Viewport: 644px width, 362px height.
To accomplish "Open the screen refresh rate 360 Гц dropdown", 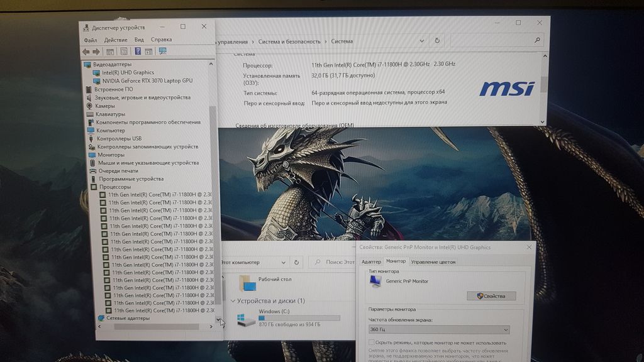I will [438, 330].
